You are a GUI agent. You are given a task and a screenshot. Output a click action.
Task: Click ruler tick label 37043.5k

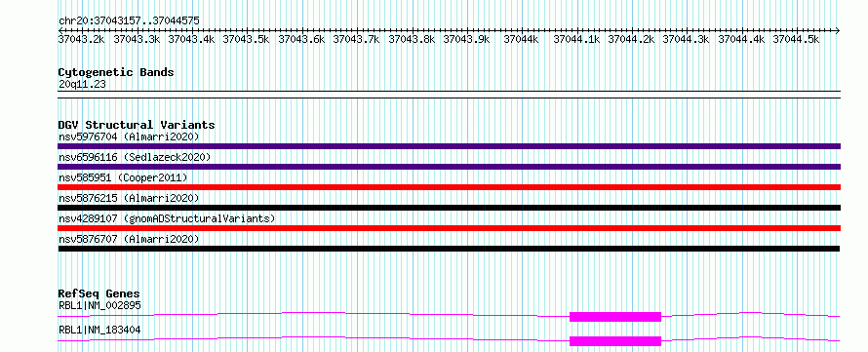pyautogui.click(x=247, y=39)
